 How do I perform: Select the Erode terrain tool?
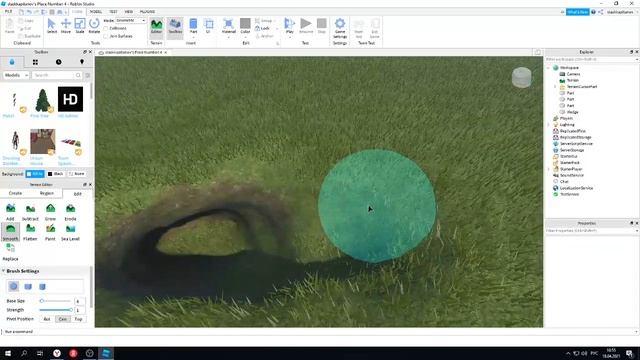(70, 212)
